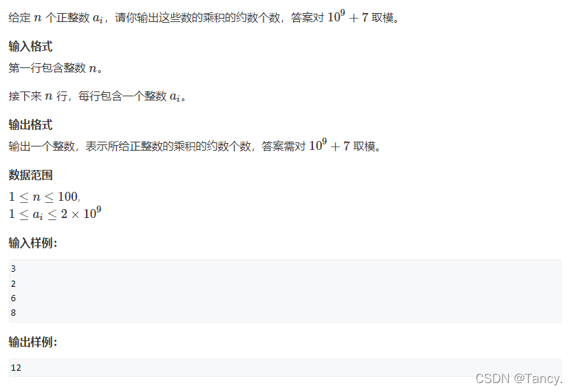Click the line 接下来 n 行，每行包含一个整数

coord(97,96)
